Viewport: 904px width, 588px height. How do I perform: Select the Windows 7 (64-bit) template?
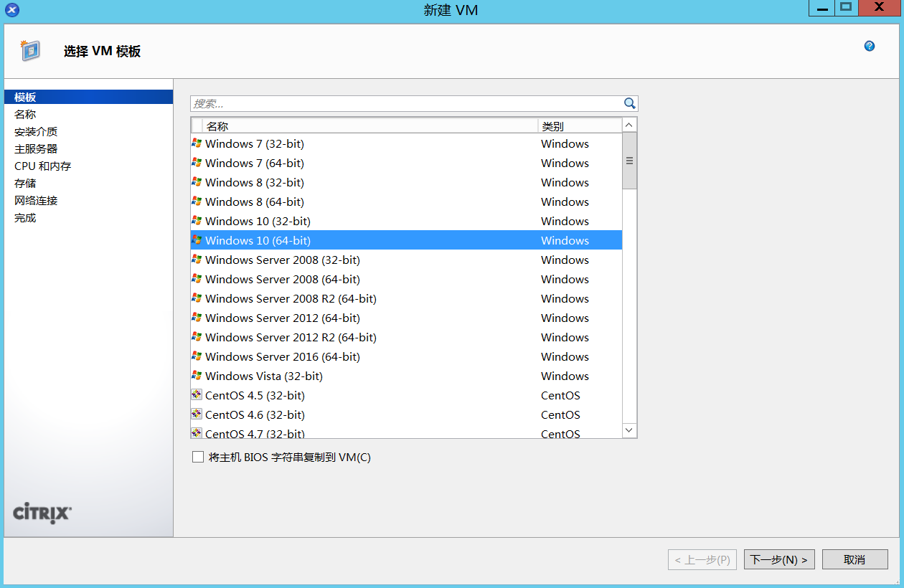click(406, 163)
